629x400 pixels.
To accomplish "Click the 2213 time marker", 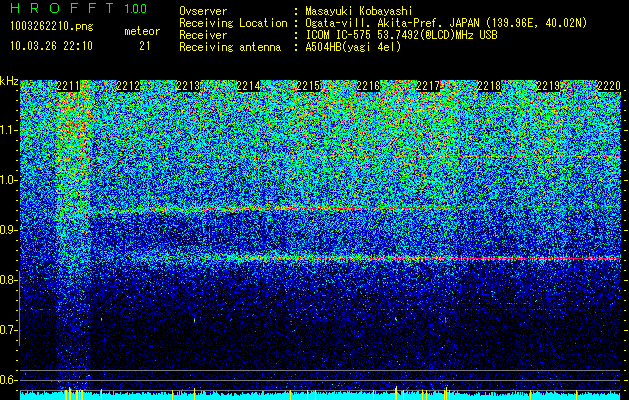I will (188, 86).
